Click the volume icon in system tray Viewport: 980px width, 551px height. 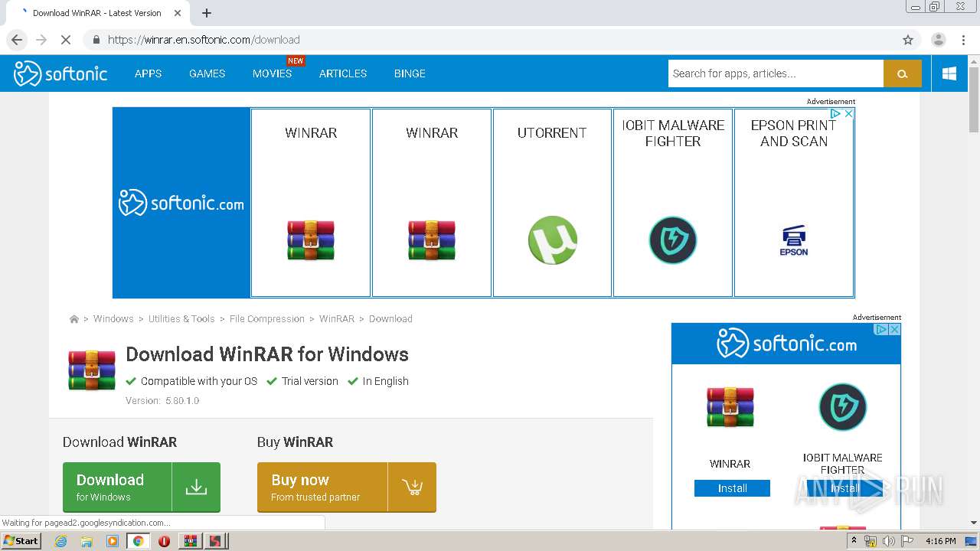pyautogui.click(x=888, y=541)
